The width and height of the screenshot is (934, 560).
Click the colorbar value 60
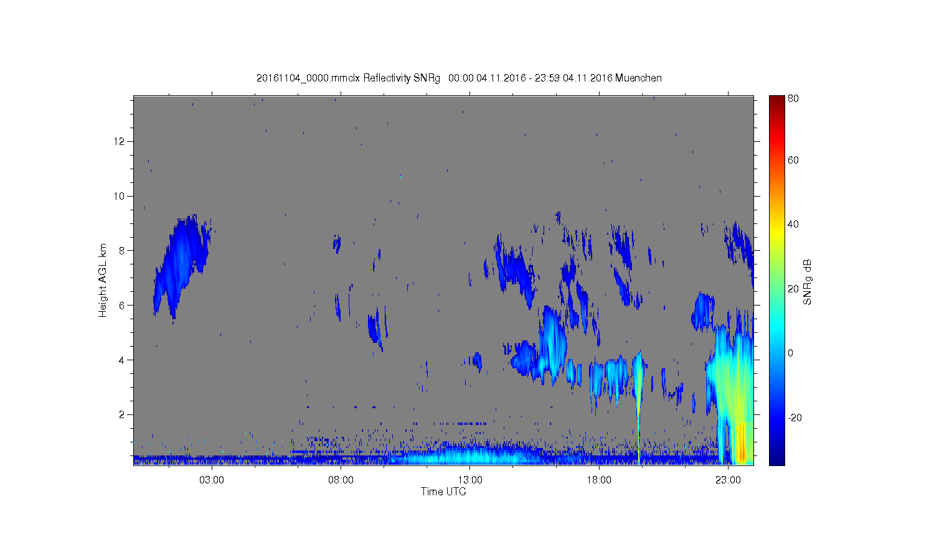point(793,161)
